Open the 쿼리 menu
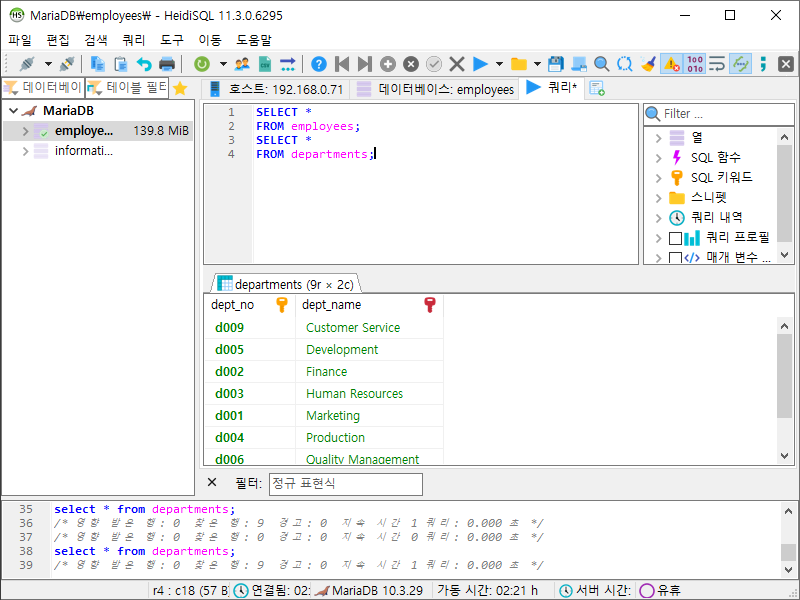Screen dimensions: 800x600 point(134,40)
